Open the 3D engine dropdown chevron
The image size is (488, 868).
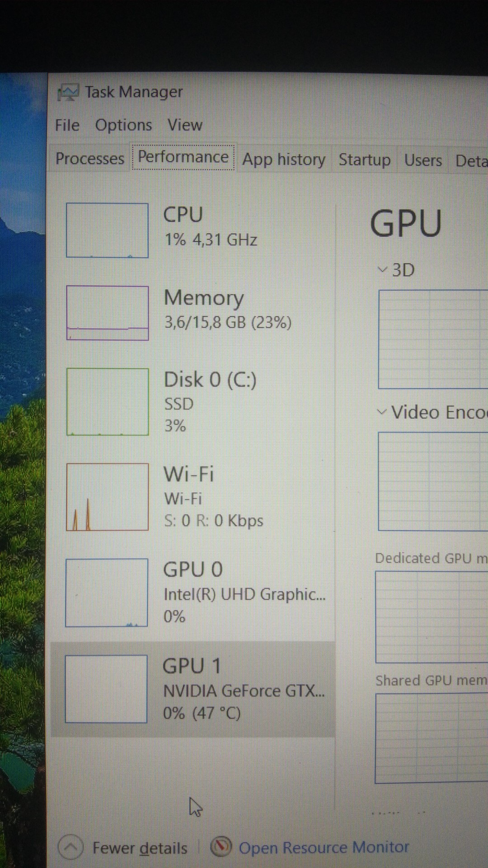(382, 270)
